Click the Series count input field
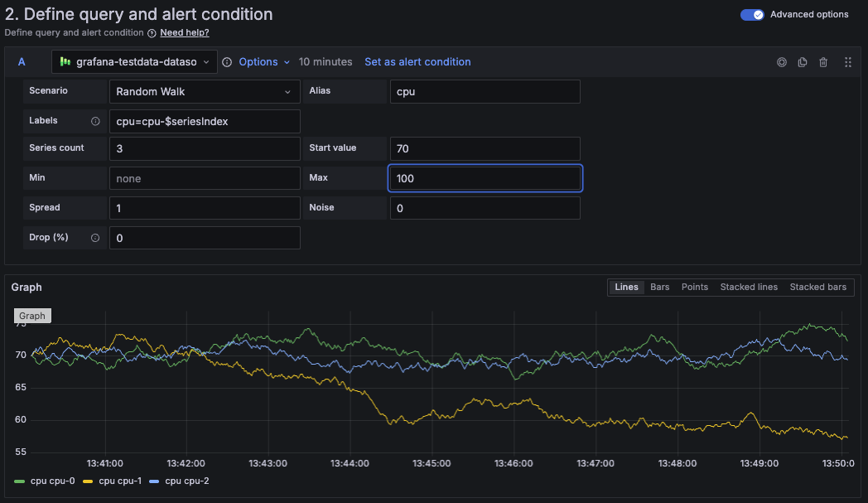This screenshot has width=868, height=503. pos(205,149)
